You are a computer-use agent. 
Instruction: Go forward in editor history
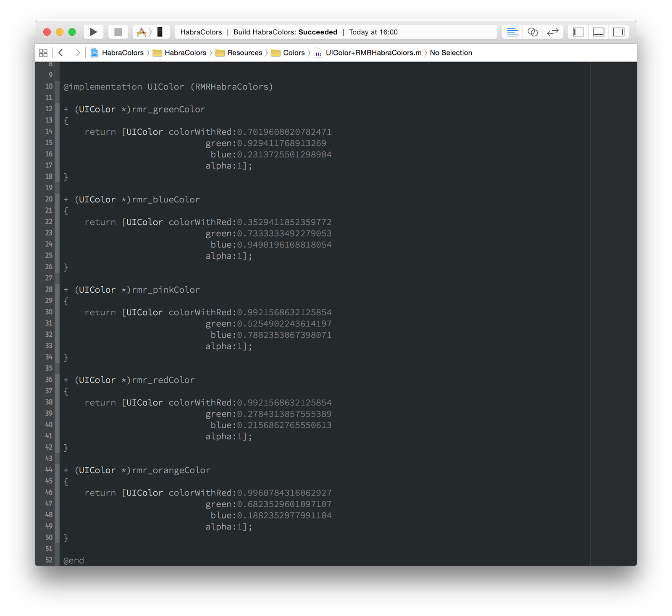[77, 52]
